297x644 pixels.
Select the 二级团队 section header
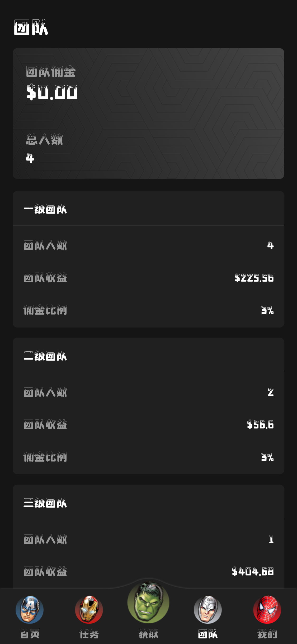[x=45, y=356]
